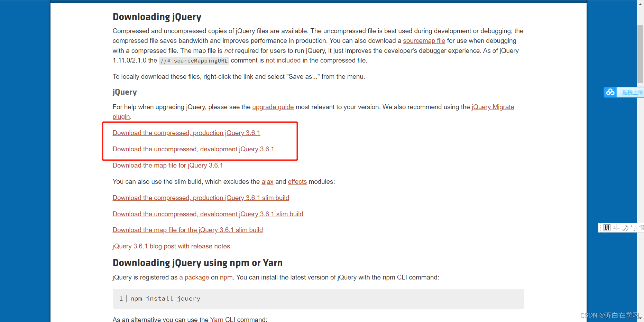Click the 'jQuery' subheading
Image resolution: width=644 pixels, height=322 pixels.
pyautogui.click(x=125, y=92)
